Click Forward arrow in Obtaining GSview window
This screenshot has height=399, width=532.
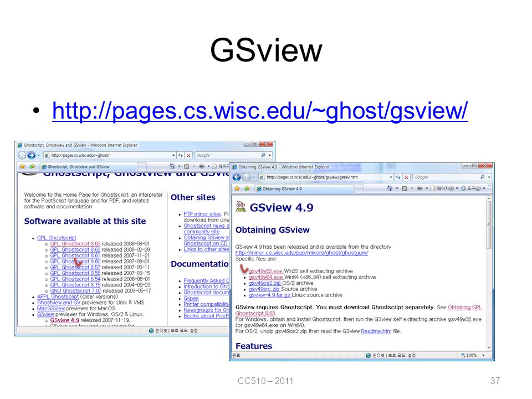coord(246,177)
